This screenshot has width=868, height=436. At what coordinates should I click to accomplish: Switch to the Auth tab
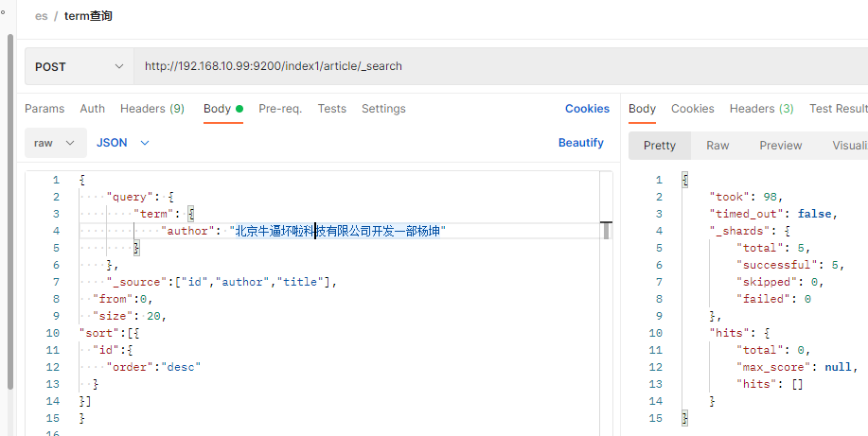coord(93,109)
